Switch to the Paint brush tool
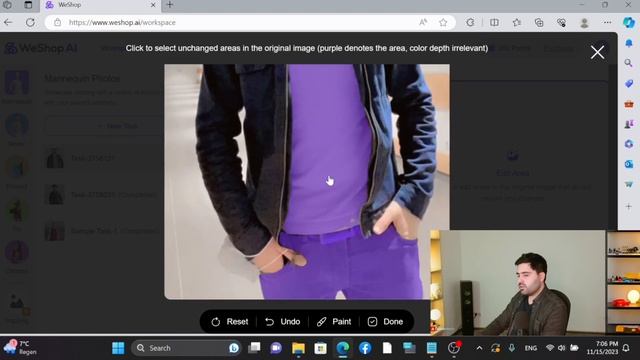Screen dimensions: 640x360 [x=334, y=322]
